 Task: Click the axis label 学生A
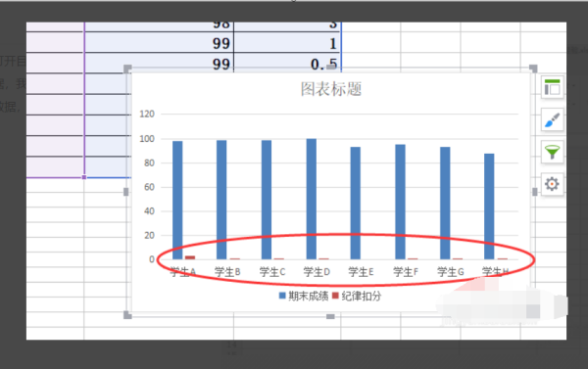tap(182, 272)
